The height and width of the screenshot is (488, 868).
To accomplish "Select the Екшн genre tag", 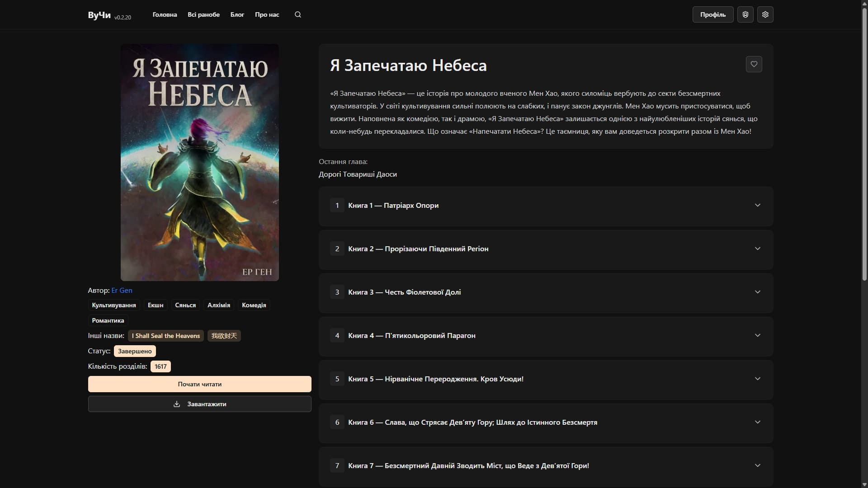I will point(156,305).
